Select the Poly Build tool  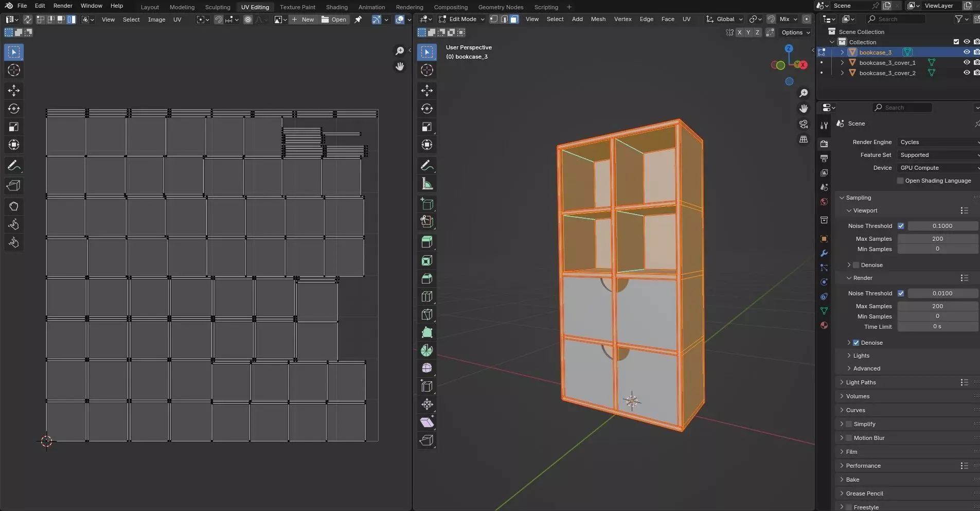[x=427, y=332]
